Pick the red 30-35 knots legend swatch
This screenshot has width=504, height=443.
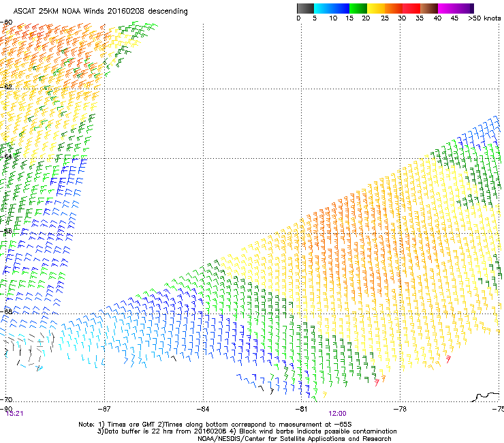click(411, 8)
